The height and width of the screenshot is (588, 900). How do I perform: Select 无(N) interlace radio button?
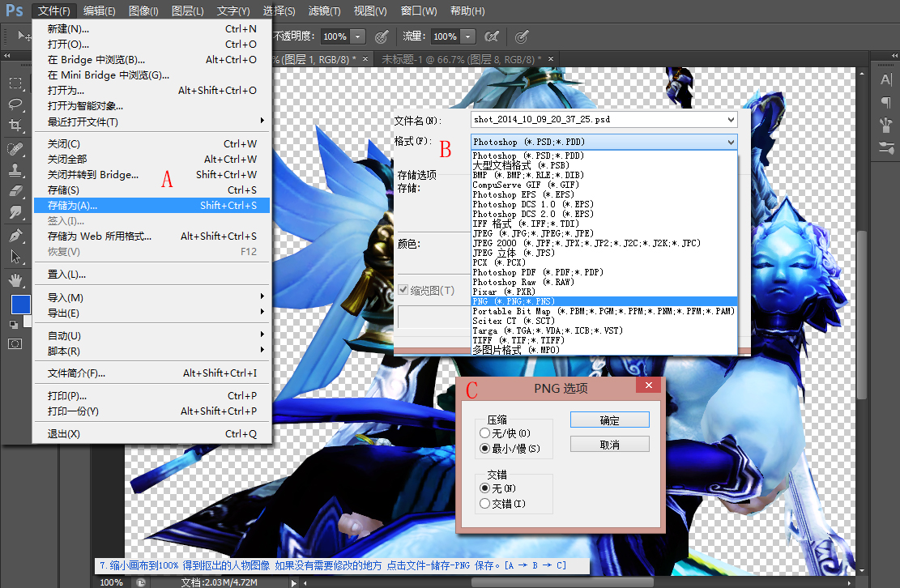485,488
